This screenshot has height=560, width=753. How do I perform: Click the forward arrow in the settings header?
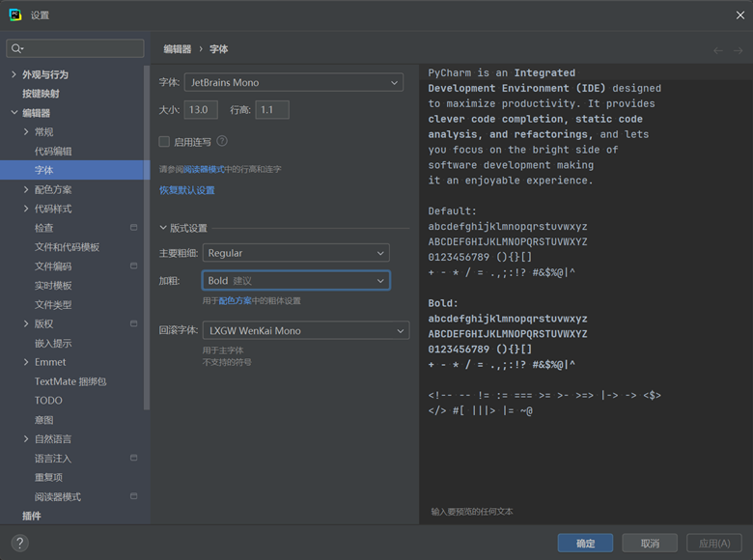pos(739,50)
